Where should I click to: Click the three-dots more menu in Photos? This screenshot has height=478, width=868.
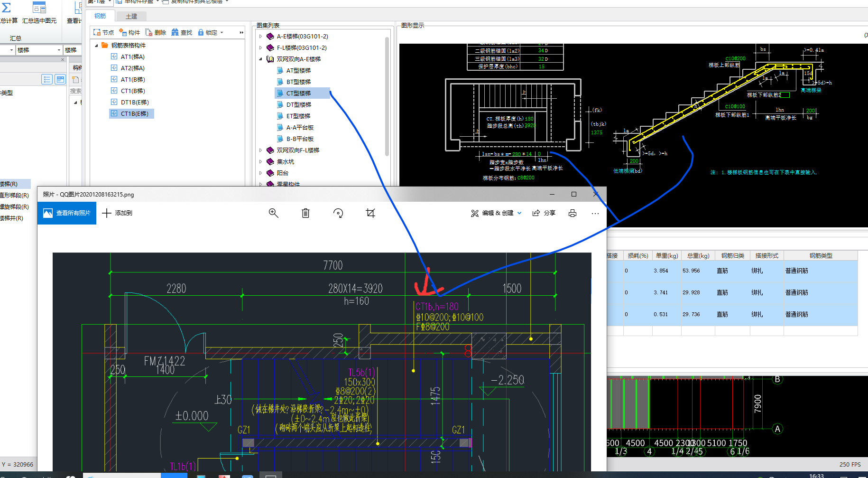pyautogui.click(x=595, y=213)
